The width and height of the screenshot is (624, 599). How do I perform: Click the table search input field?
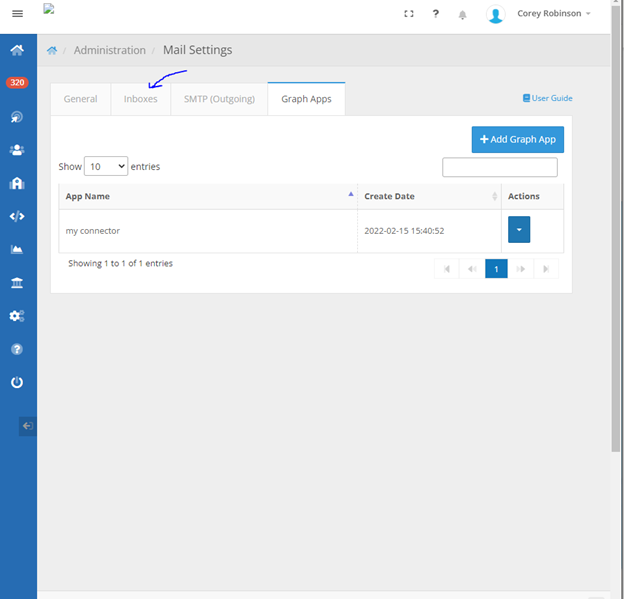499,167
